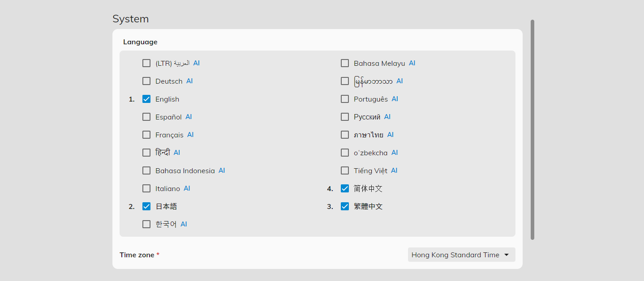Disable the 繁體中文 language
The width and height of the screenshot is (644, 281).
click(345, 206)
